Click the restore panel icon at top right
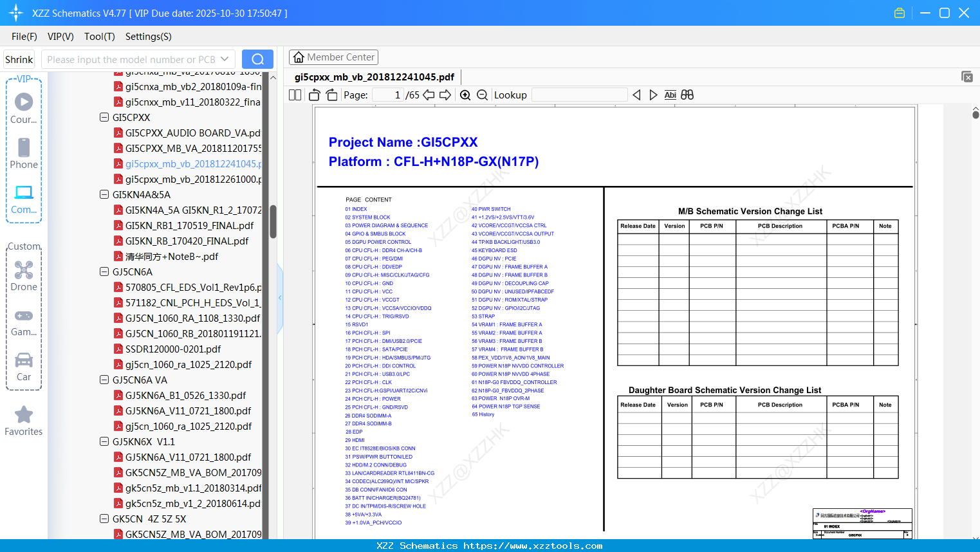This screenshot has height=552, width=980. 967,77
